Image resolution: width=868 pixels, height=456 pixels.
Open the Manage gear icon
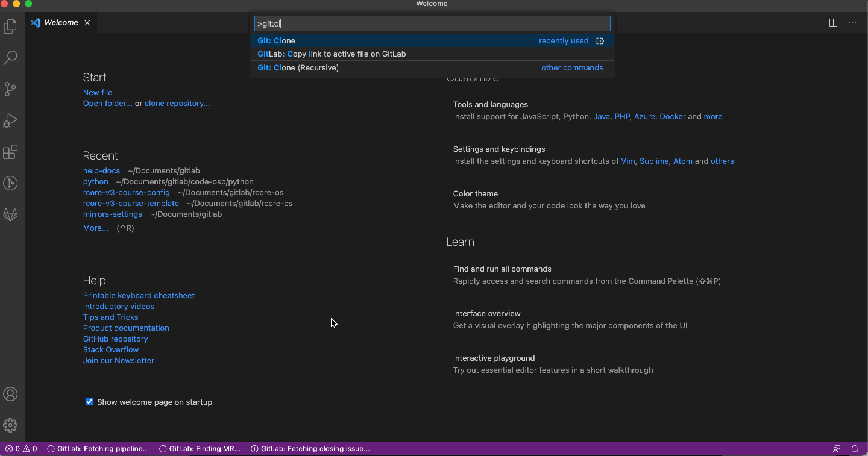[10, 425]
